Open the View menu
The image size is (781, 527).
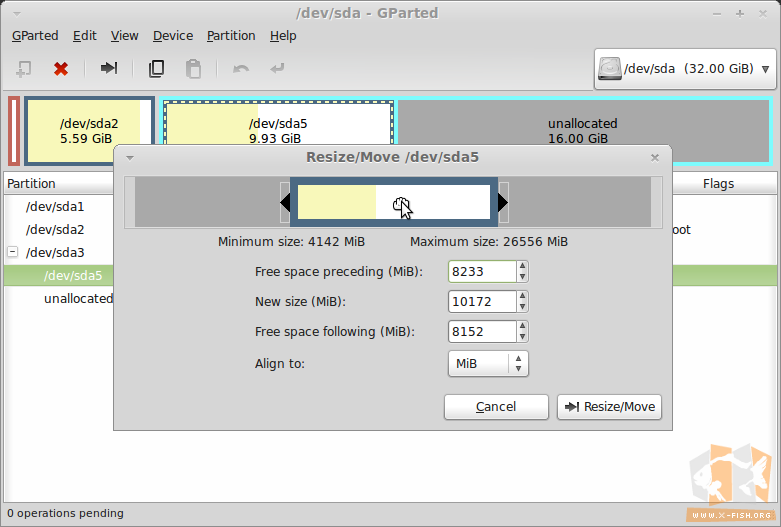click(x=125, y=36)
